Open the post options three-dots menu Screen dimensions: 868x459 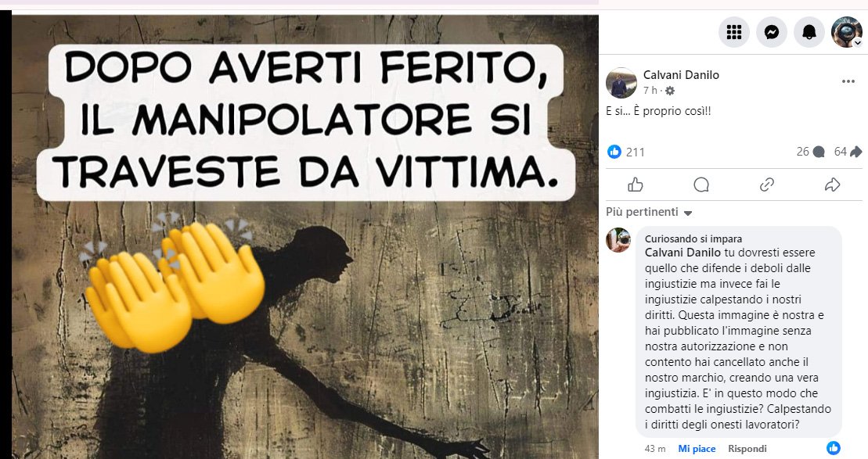848,81
